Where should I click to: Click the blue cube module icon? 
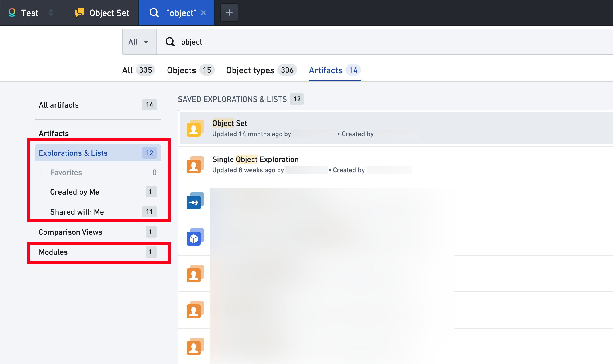click(x=195, y=237)
